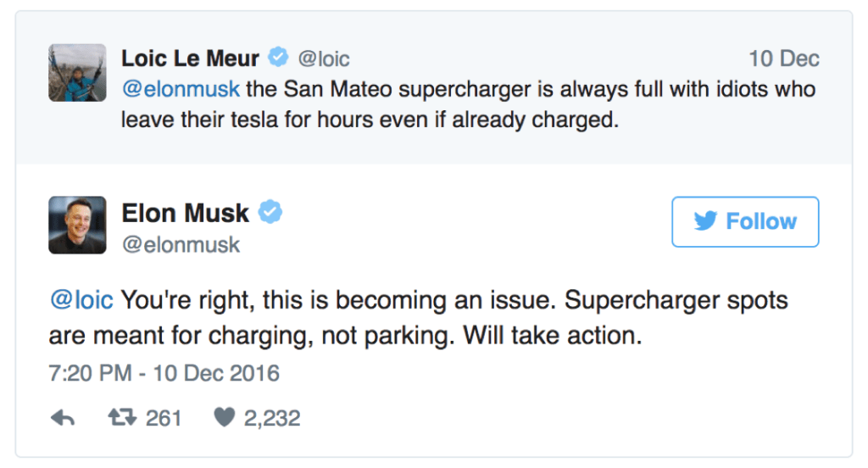Click the Elon Musk display name
Viewport: 868px width, 468px height.
(186, 213)
